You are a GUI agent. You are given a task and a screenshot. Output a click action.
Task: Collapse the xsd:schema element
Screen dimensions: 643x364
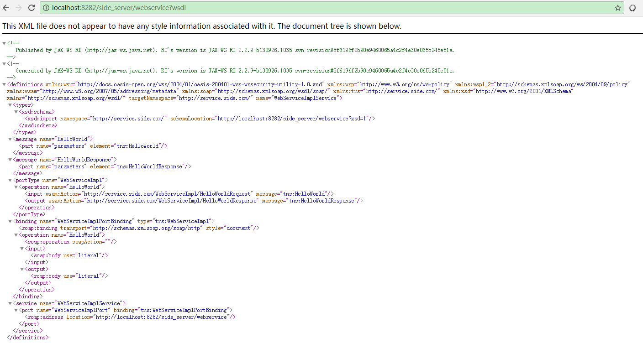tap(16, 112)
